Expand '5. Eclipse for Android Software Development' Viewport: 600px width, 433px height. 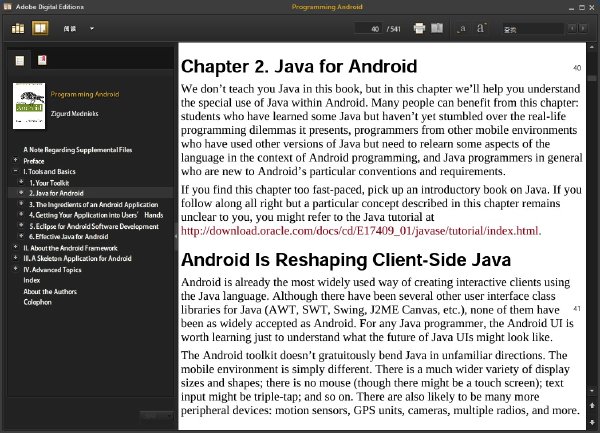pos(21,226)
